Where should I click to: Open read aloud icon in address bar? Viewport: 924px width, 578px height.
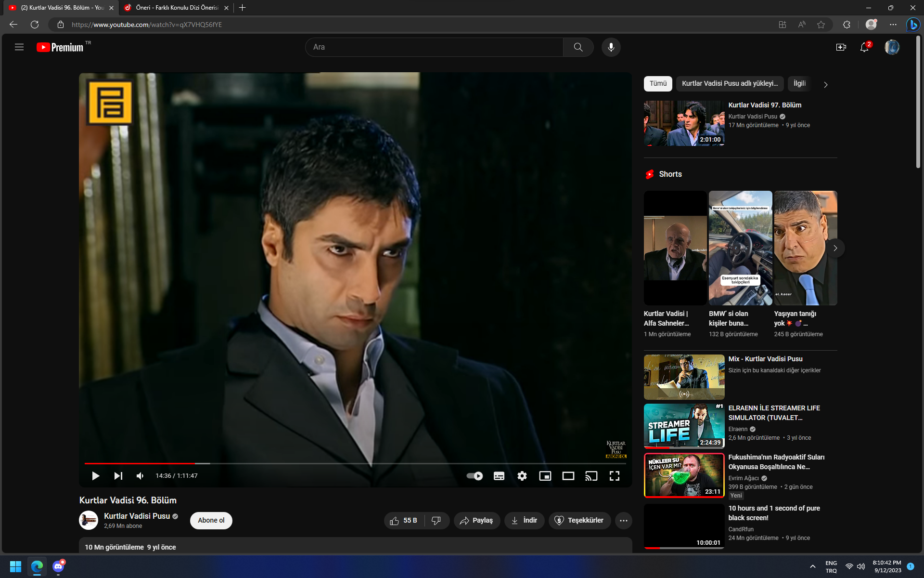click(802, 25)
